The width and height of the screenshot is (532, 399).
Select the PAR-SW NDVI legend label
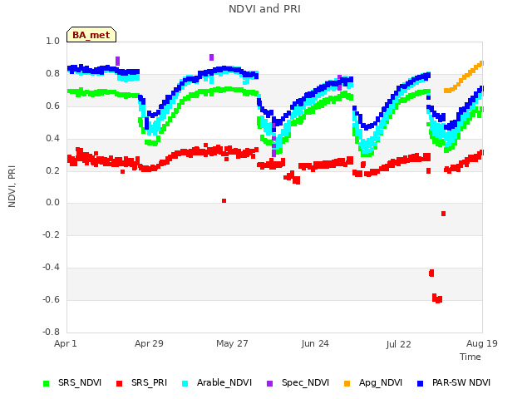pyautogui.click(x=461, y=382)
